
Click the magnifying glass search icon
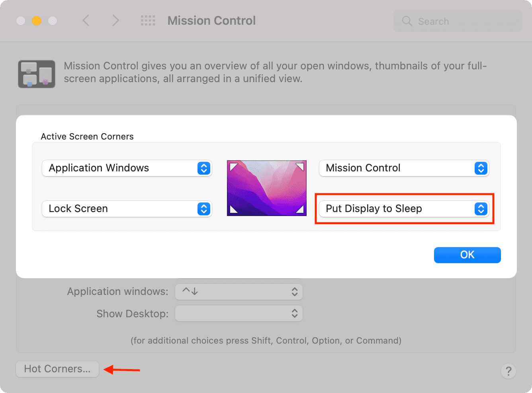click(407, 21)
